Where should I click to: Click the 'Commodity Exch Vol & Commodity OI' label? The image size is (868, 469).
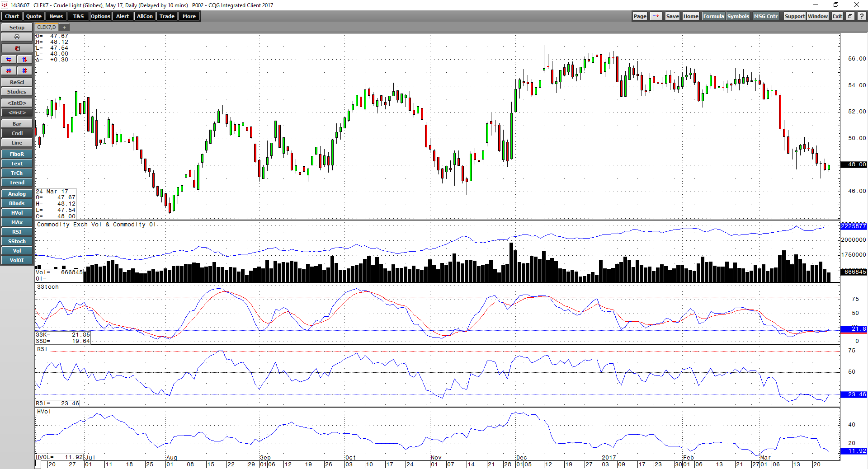point(96,225)
